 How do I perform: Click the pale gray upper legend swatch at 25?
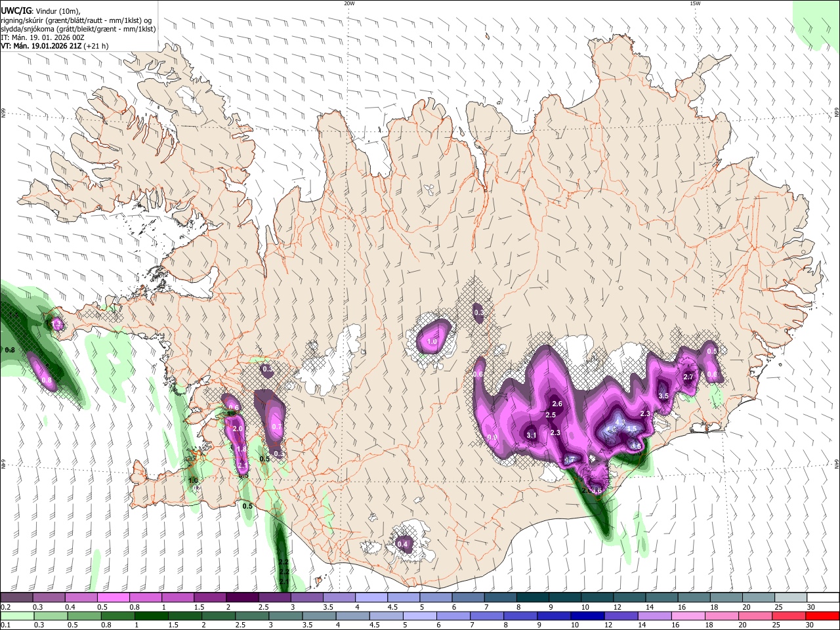click(791, 597)
